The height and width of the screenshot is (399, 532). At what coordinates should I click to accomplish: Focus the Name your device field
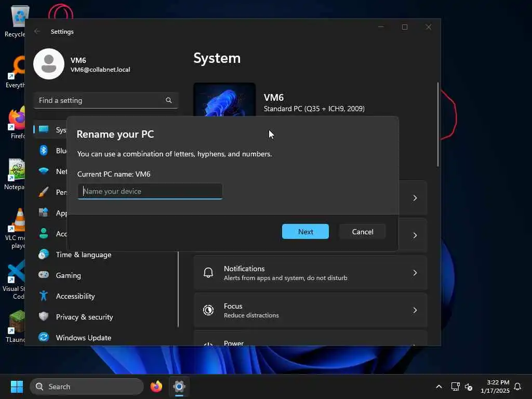[x=150, y=191]
